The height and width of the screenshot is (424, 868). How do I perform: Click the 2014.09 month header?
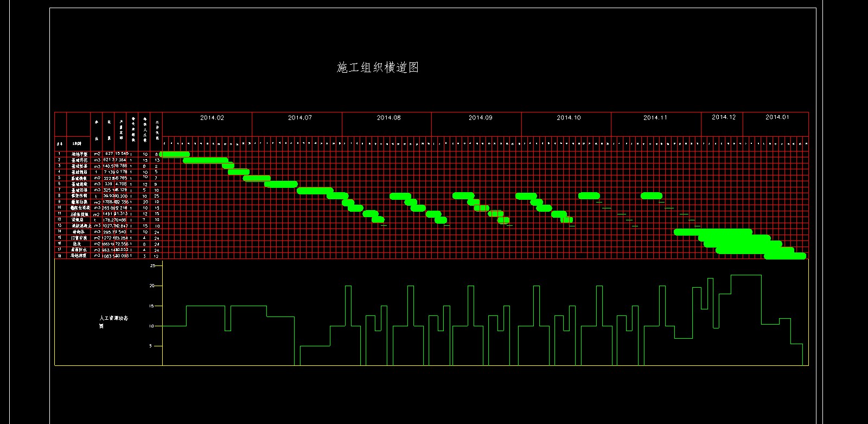click(481, 118)
